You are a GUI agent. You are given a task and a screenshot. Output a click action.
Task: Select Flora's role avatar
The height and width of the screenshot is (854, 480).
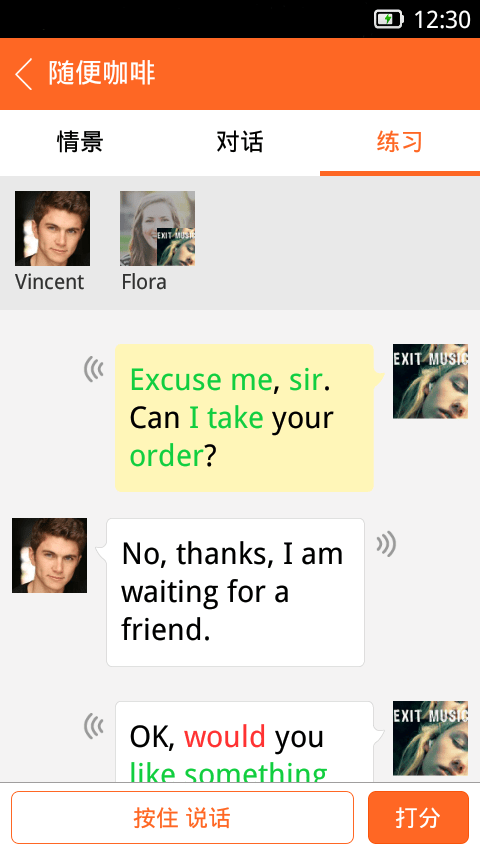(157, 228)
